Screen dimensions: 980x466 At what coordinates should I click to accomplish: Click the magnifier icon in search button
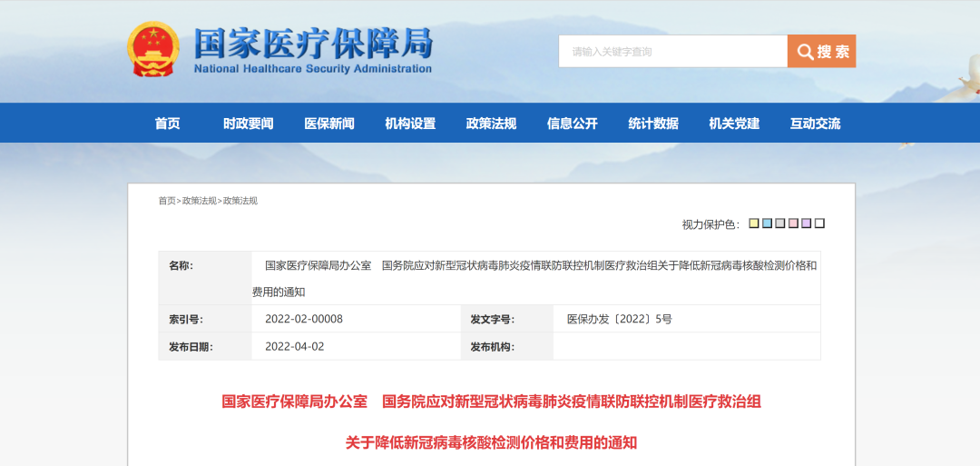click(x=805, y=52)
